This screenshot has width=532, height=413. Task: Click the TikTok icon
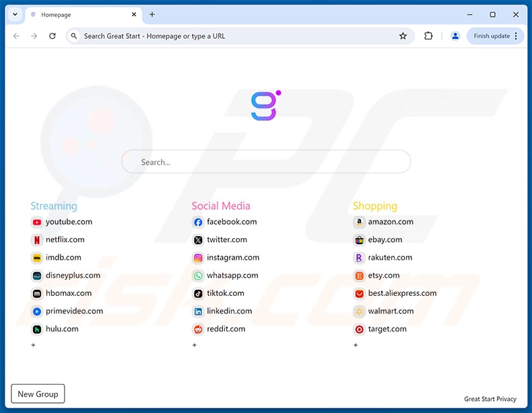coord(198,294)
